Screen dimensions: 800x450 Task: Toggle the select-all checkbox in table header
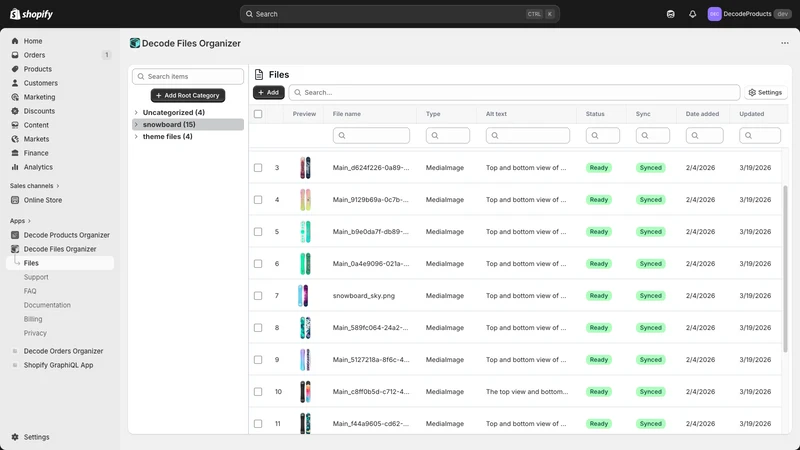coord(258,114)
